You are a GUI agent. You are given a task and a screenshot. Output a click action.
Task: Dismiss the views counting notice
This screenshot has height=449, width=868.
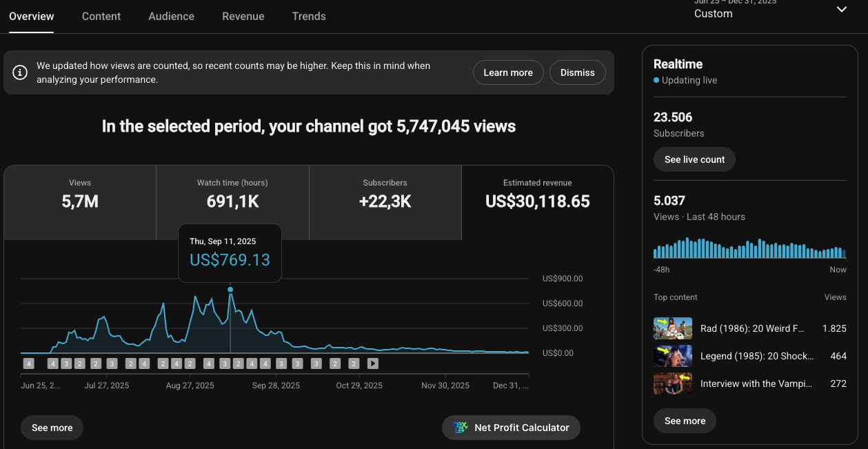tap(578, 72)
